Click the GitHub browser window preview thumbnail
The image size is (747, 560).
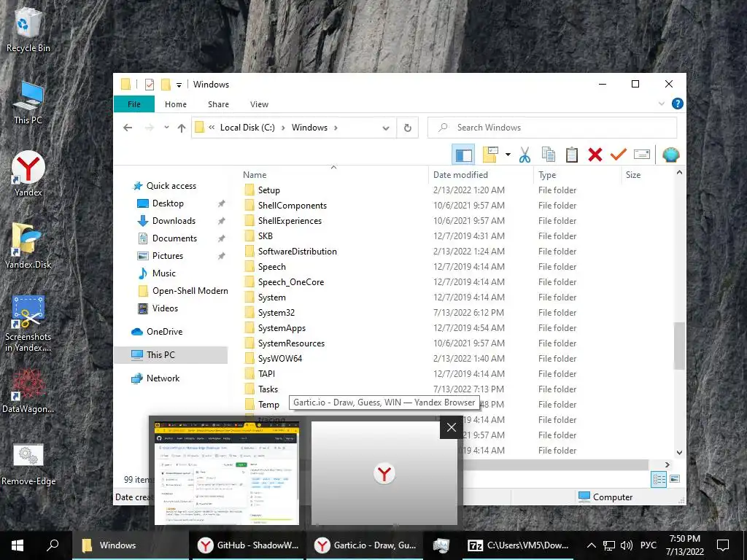tap(227, 472)
